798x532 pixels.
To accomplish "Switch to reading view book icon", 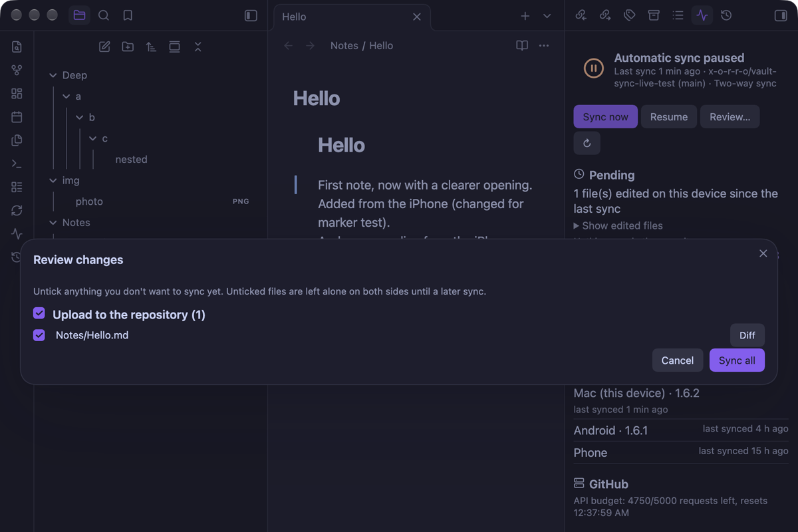I will pyautogui.click(x=522, y=46).
